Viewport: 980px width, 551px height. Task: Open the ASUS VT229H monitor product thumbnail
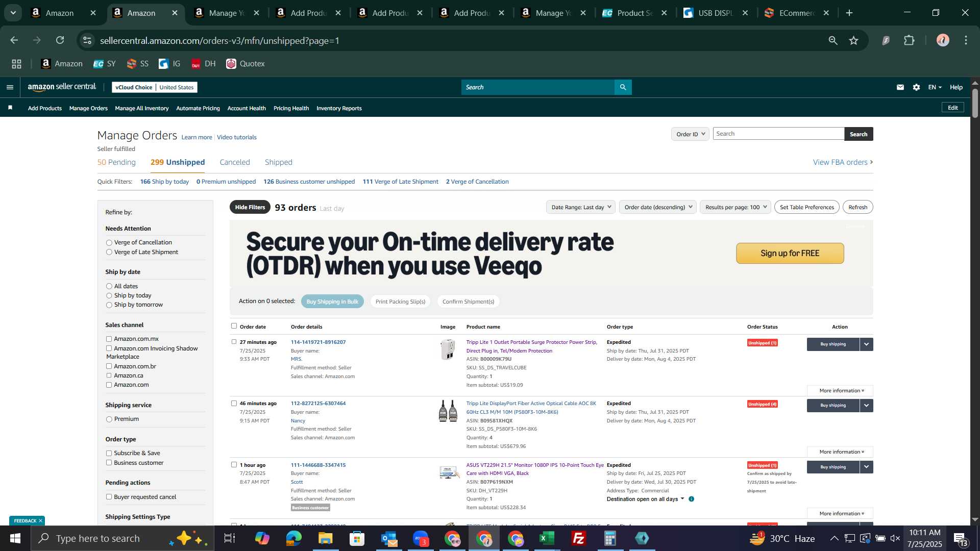[x=448, y=472]
